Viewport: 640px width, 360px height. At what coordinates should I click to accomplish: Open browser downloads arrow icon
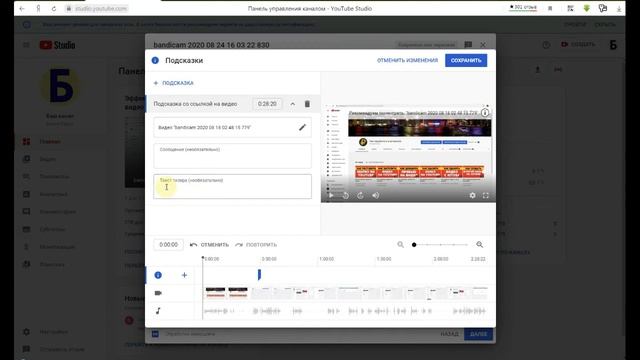(x=619, y=8)
